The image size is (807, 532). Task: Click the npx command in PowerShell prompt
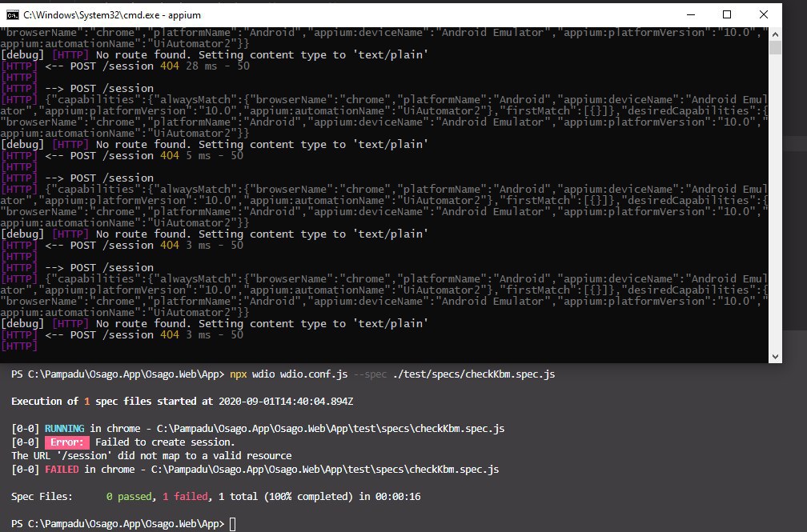point(239,374)
